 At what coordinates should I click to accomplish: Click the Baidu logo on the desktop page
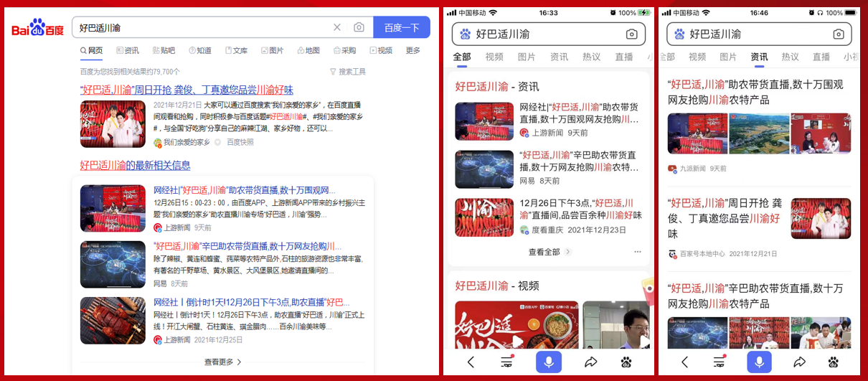[38, 28]
